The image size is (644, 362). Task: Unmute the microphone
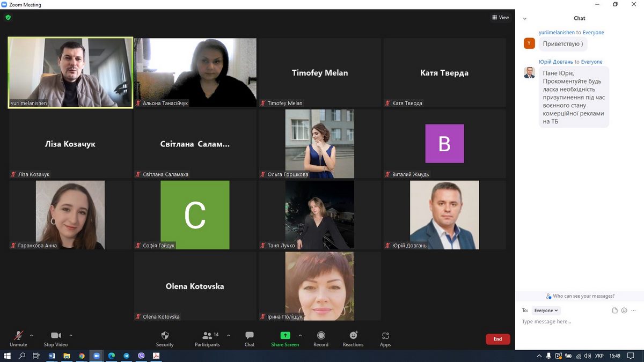click(18, 336)
